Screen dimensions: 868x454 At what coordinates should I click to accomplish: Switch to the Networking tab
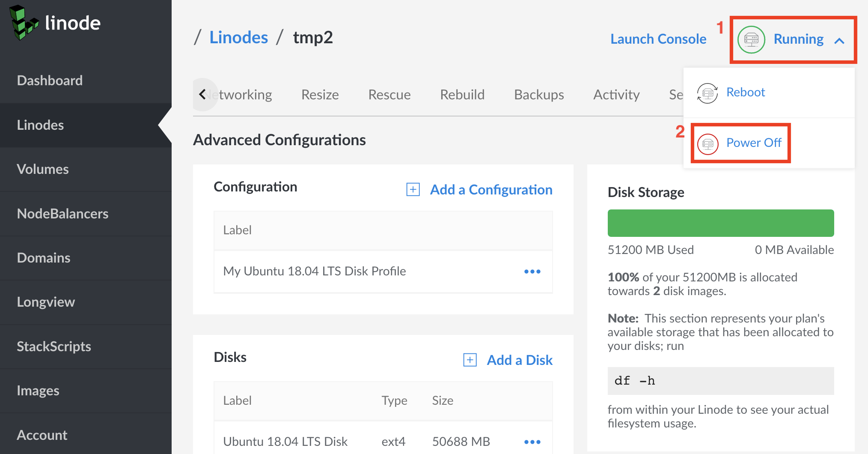click(242, 95)
